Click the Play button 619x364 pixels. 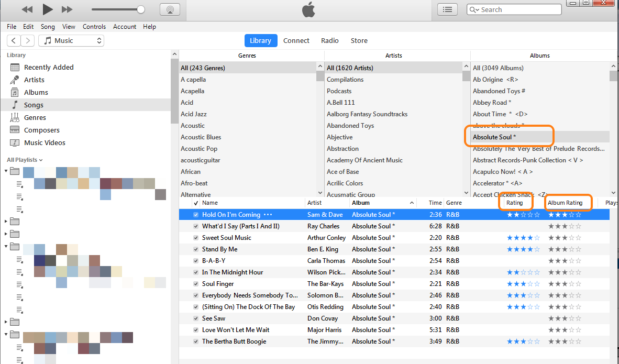pos(47,9)
